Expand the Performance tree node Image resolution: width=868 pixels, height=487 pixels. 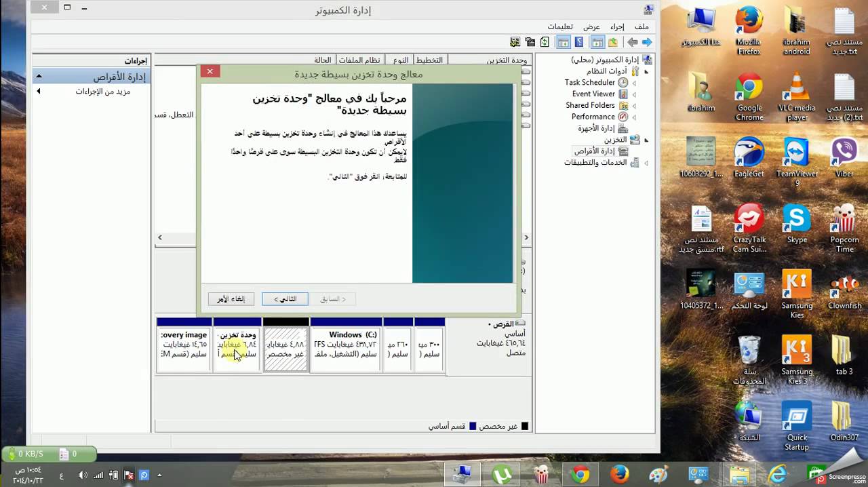click(634, 117)
